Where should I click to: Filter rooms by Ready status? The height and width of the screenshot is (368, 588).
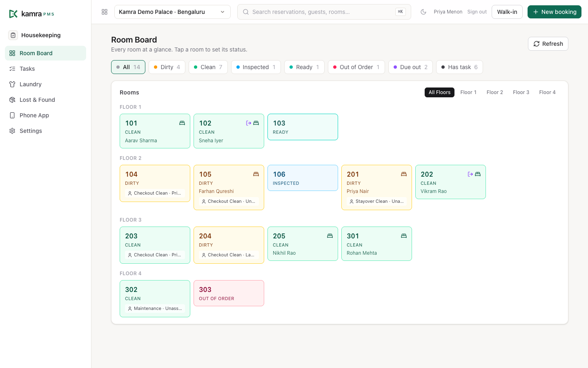click(x=304, y=67)
